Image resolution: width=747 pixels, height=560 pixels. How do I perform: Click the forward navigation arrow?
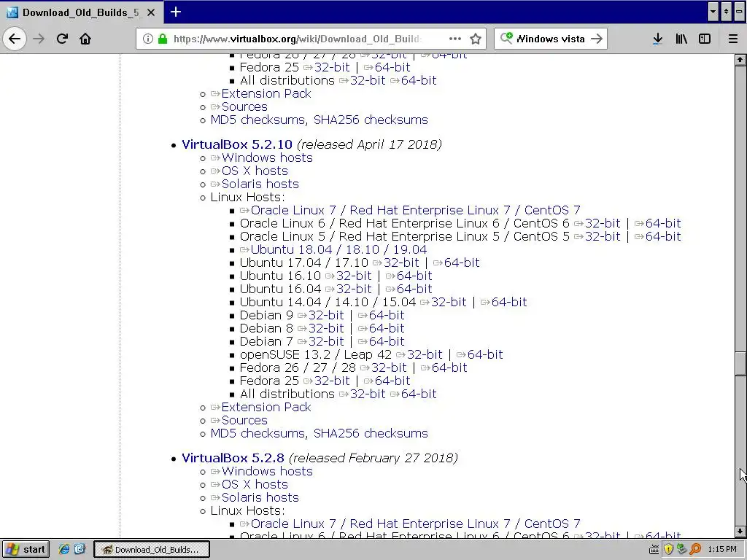click(39, 39)
